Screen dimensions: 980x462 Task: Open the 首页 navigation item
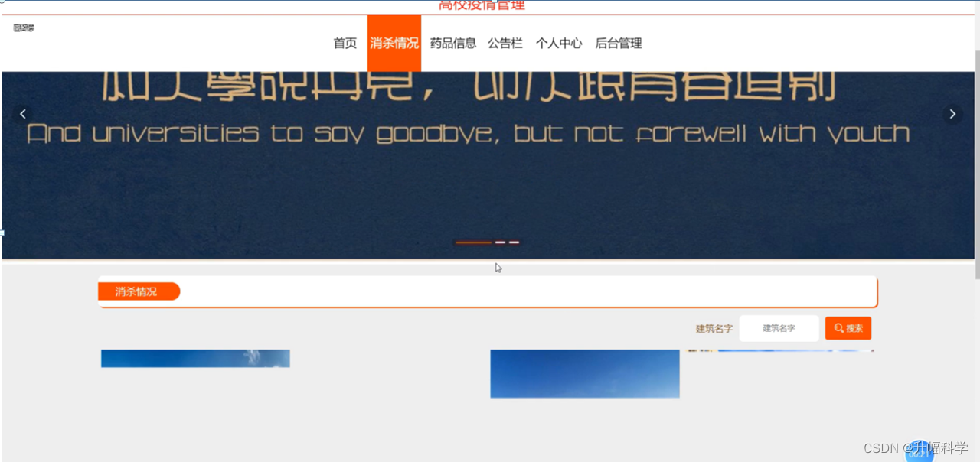point(345,44)
